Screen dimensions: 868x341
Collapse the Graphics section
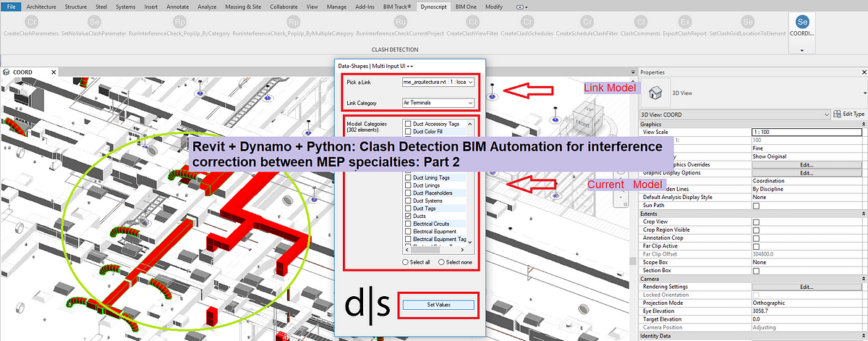coord(862,124)
